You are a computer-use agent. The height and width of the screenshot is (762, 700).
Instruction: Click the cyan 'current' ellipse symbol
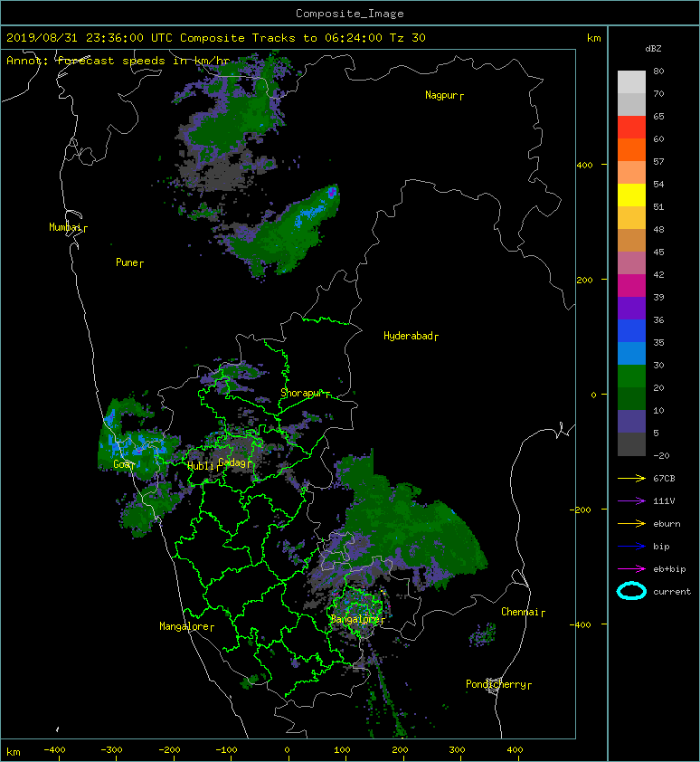tap(631, 591)
